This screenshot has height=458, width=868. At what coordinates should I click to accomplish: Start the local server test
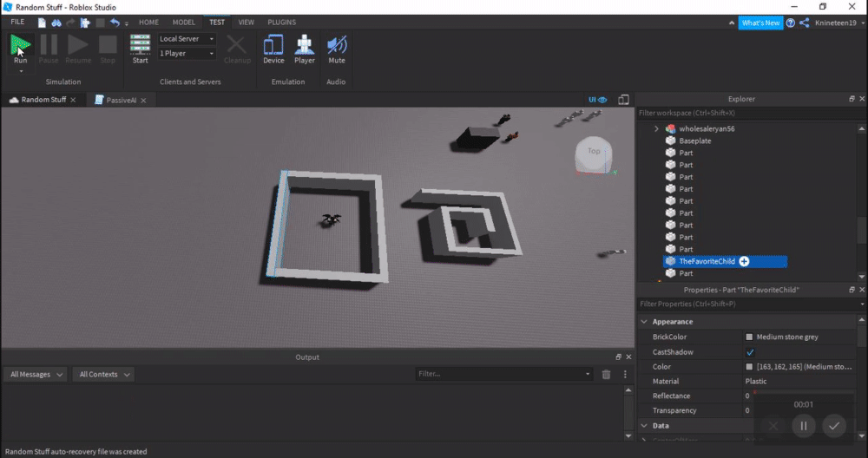click(x=140, y=49)
